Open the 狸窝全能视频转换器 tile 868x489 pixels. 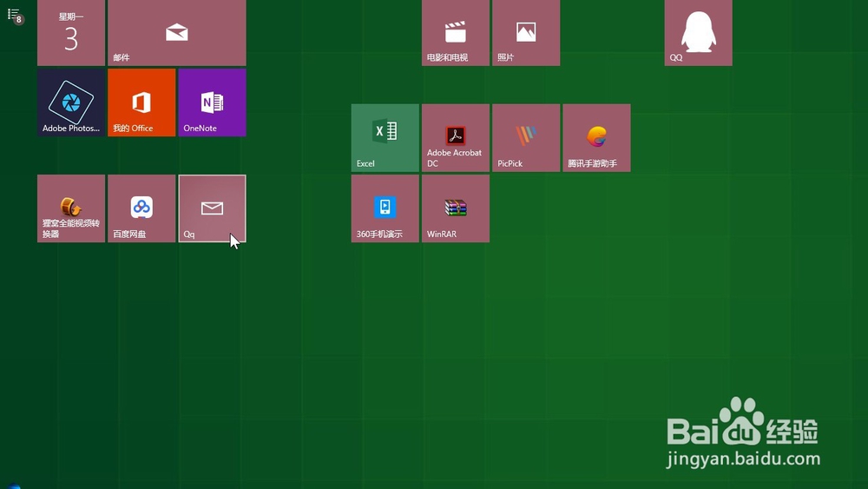[x=71, y=208]
